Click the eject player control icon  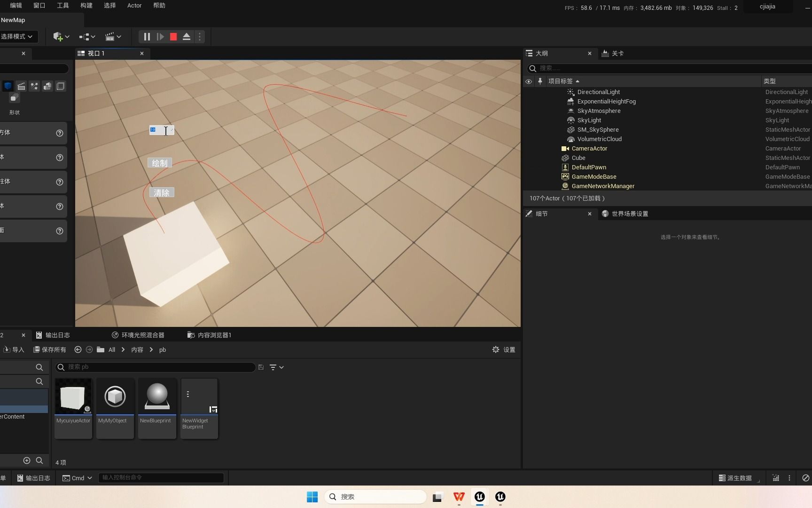(x=186, y=37)
